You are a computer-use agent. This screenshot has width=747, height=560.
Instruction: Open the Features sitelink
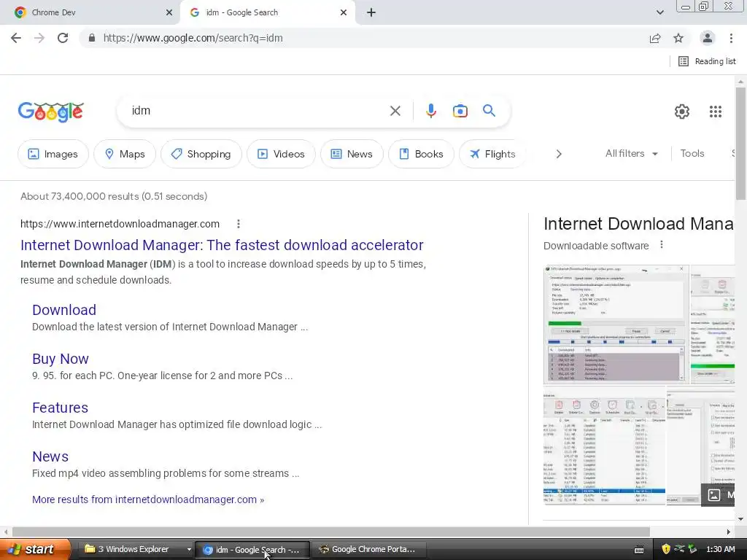point(60,408)
